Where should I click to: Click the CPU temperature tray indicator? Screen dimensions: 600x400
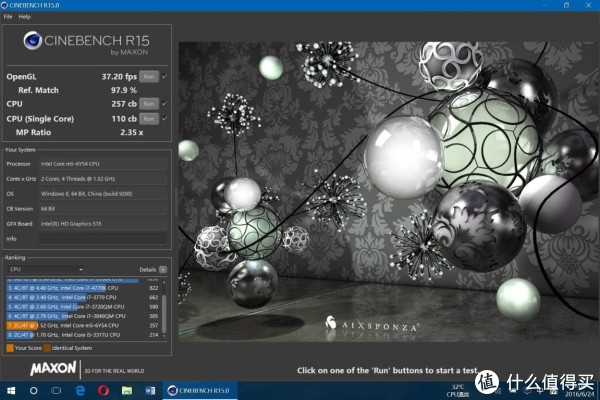[x=458, y=390]
